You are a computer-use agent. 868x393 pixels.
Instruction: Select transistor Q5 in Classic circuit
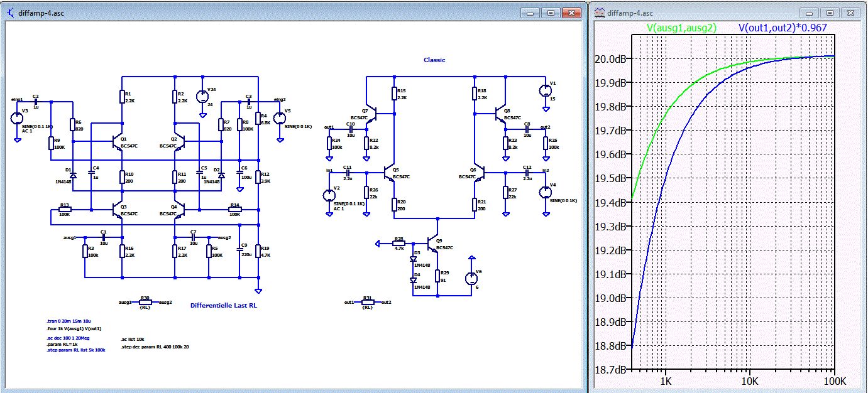pos(390,172)
